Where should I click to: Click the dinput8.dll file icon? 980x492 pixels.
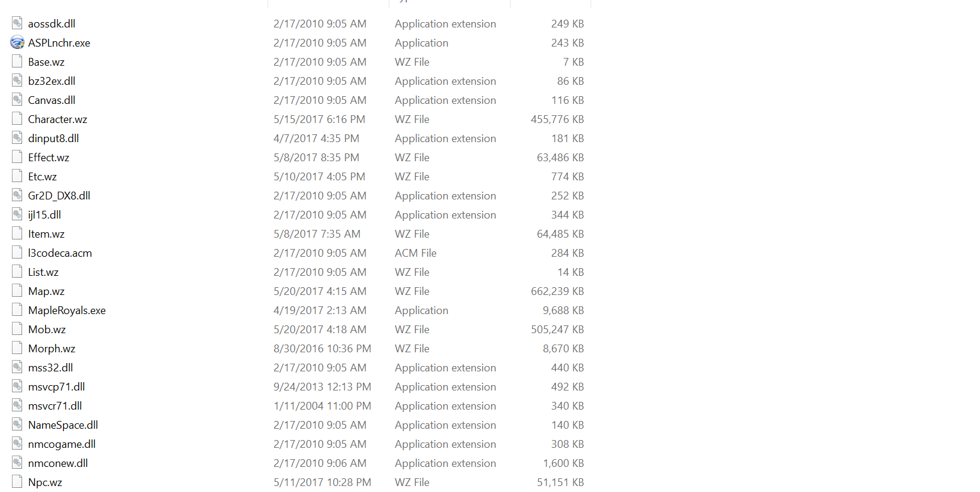(x=17, y=138)
